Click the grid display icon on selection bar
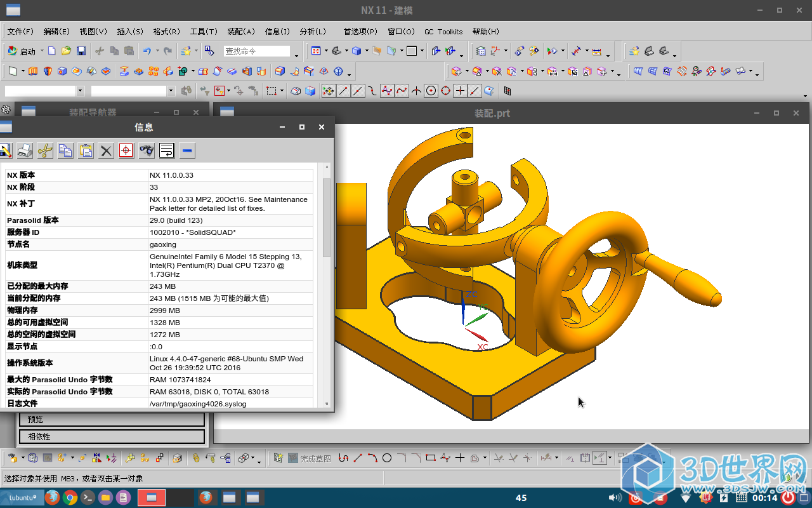The height and width of the screenshot is (508, 812). (x=507, y=91)
